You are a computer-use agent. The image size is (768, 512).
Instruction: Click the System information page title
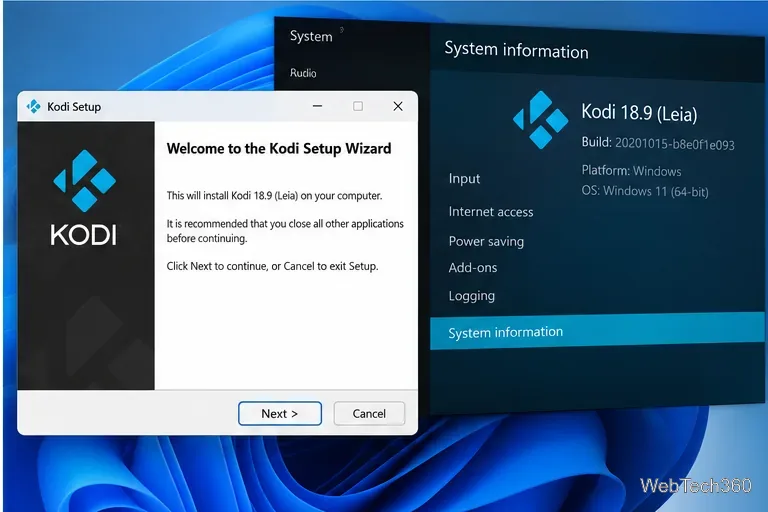[516, 50]
